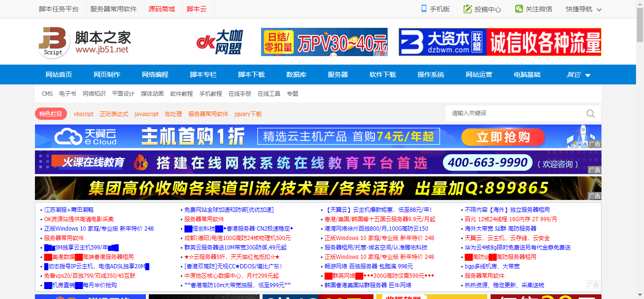The image size is (644, 299).
Task: Click 服务器常用软件 in the top bar
Action: pyautogui.click(x=113, y=9)
